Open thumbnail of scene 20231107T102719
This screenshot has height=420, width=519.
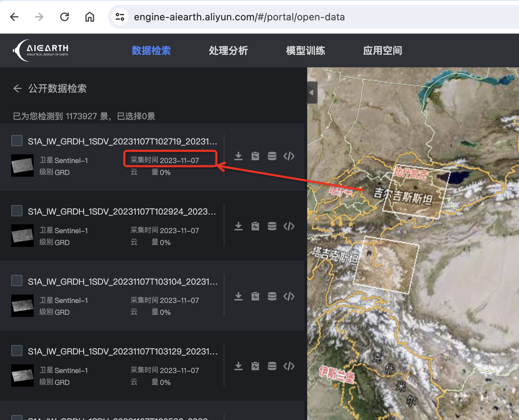pos(22,165)
